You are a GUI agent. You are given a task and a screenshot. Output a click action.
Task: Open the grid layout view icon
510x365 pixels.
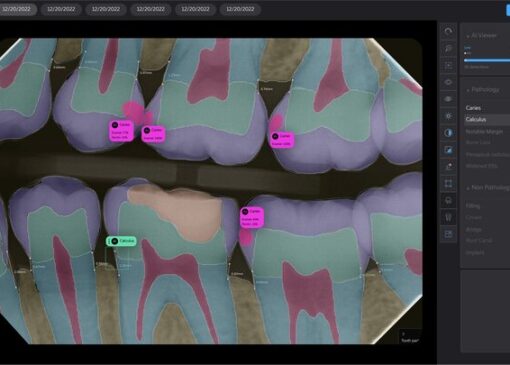(x=448, y=234)
